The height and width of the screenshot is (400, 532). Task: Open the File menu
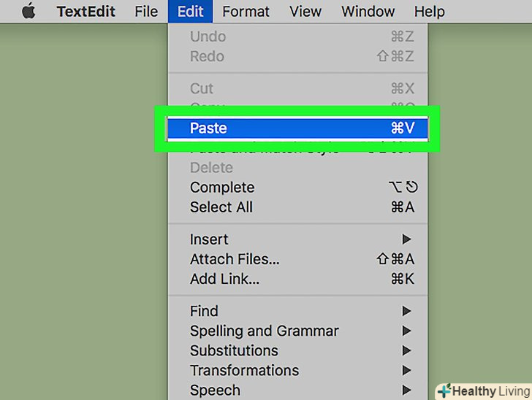pyautogui.click(x=146, y=12)
